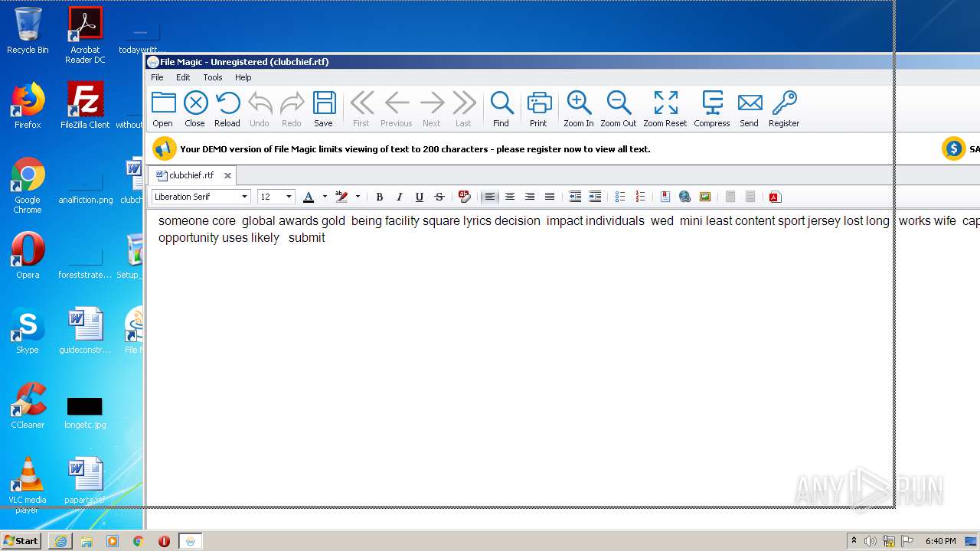Reset zoom with Zoom Reset

tap(665, 109)
